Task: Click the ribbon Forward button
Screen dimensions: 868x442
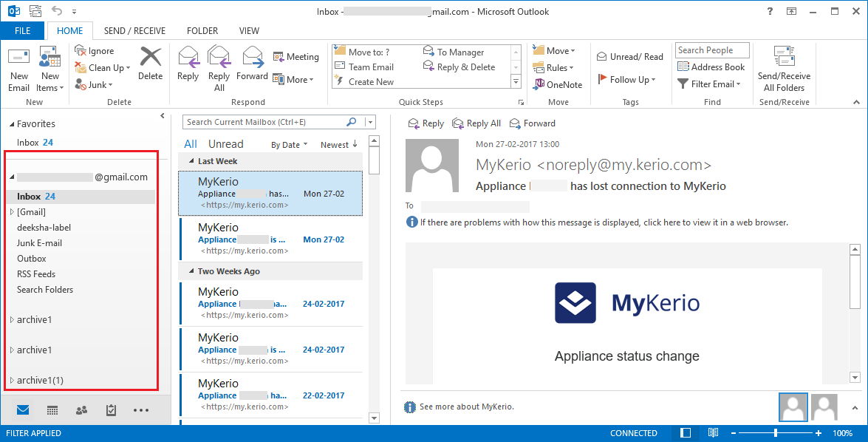Action: click(252, 64)
